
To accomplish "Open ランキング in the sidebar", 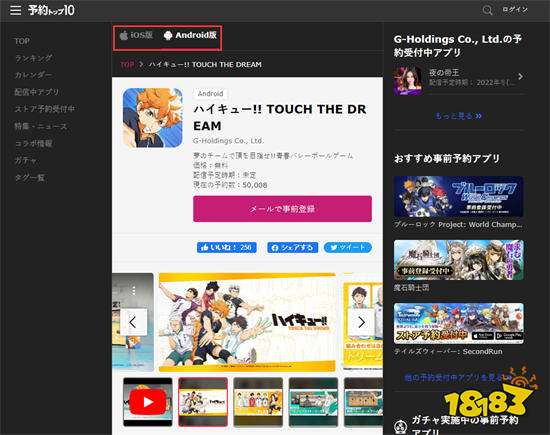I will click(33, 58).
